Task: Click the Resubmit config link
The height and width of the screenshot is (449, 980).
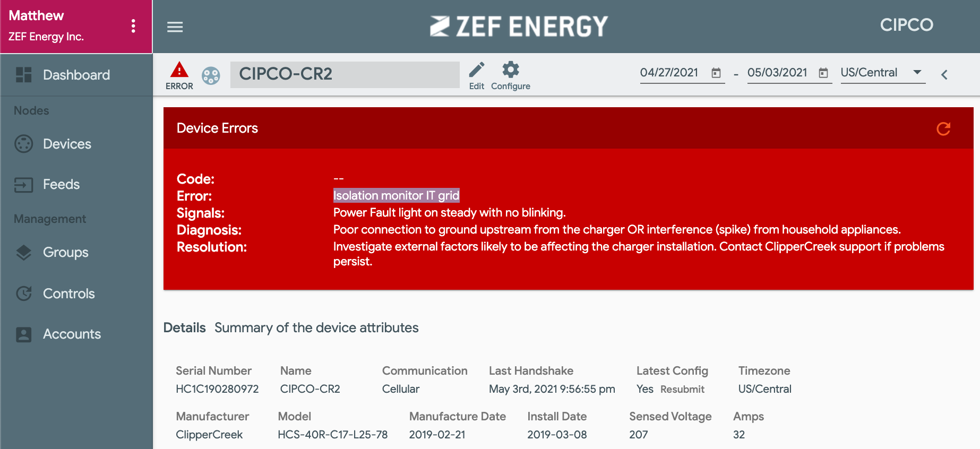Action: [x=682, y=389]
